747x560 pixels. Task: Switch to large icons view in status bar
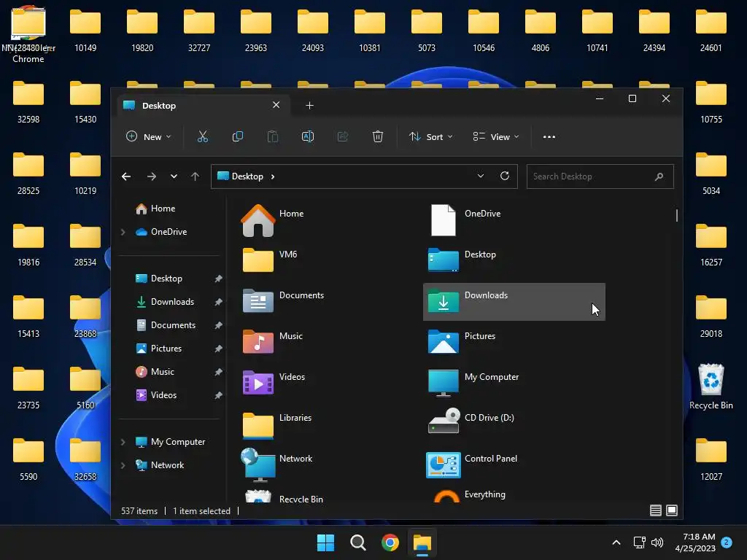[x=672, y=510]
